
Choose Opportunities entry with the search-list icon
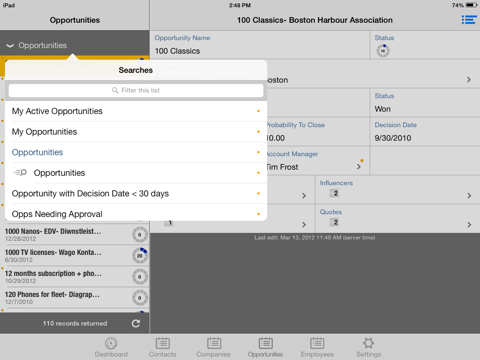click(x=136, y=173)
